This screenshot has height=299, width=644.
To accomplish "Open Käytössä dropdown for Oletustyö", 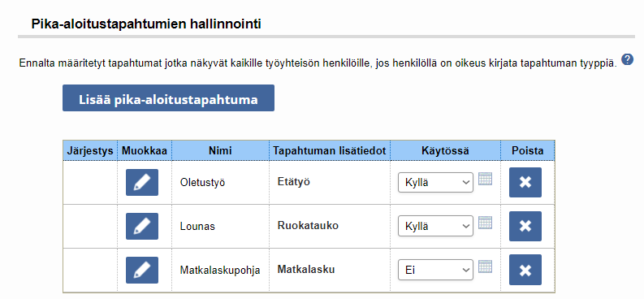I will (x=435, y=182).
